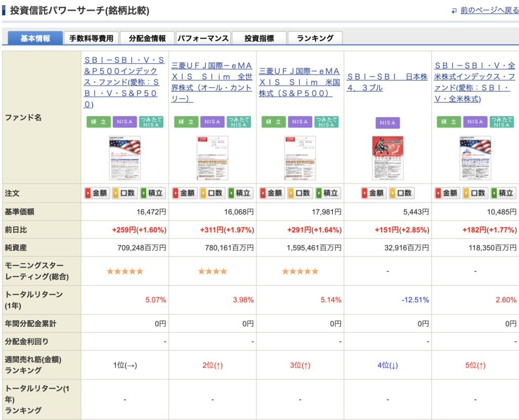Open SBI・V・全米株式インデックス・ファンド link
Viewport: 519px width, 420px height.
(474, 82)
